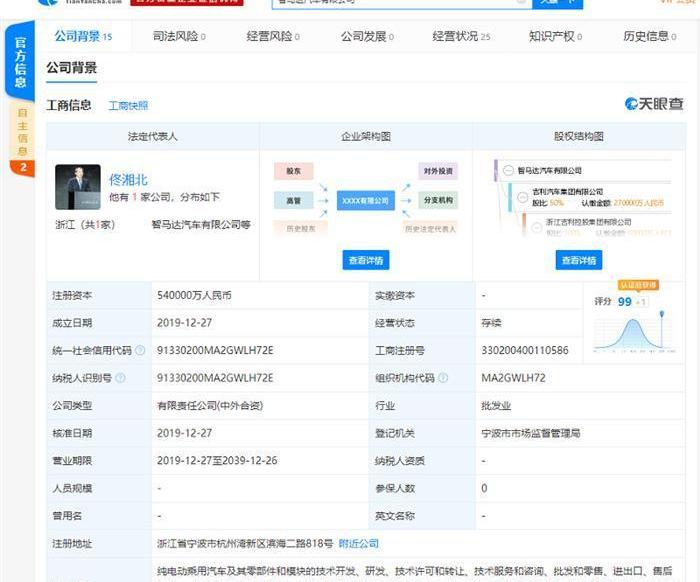Image resolution: width=700 pixels, height=582 pixels.
Task: Click the 对外投资 box in structure diagram
Action: [437, 171]
